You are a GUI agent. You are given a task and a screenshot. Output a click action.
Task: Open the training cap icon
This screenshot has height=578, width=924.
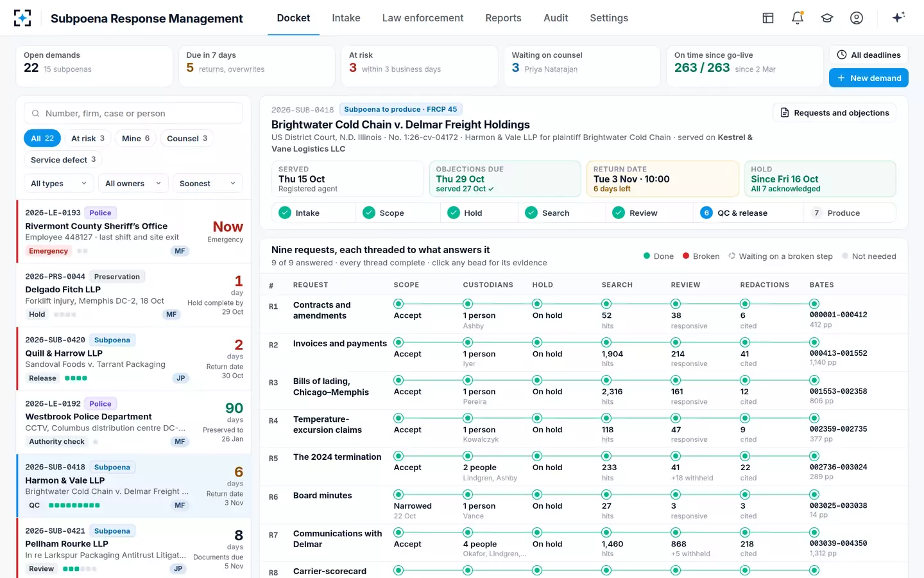click(827, 18)
